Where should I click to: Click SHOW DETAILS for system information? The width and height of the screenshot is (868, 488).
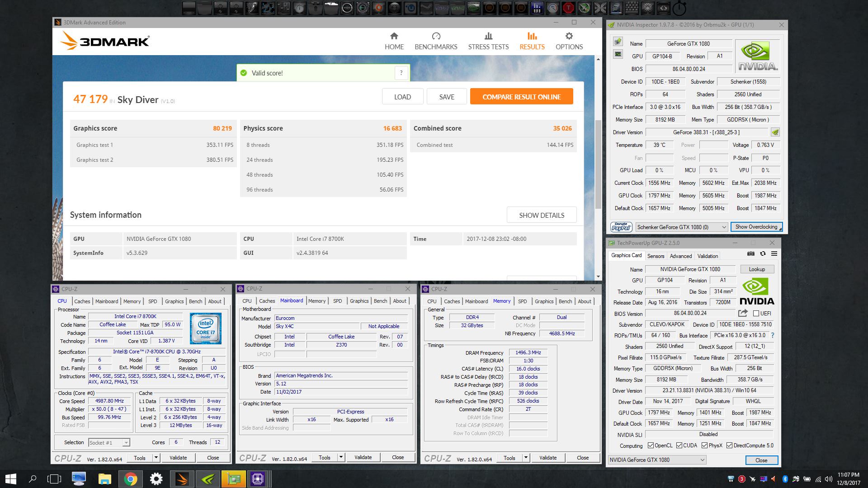point(542,215)
